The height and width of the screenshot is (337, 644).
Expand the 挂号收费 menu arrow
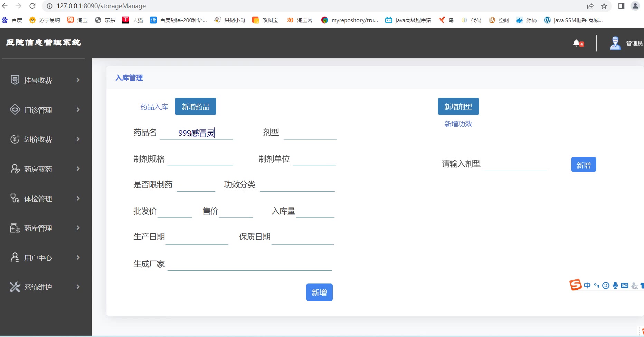[x=78, y=80]
